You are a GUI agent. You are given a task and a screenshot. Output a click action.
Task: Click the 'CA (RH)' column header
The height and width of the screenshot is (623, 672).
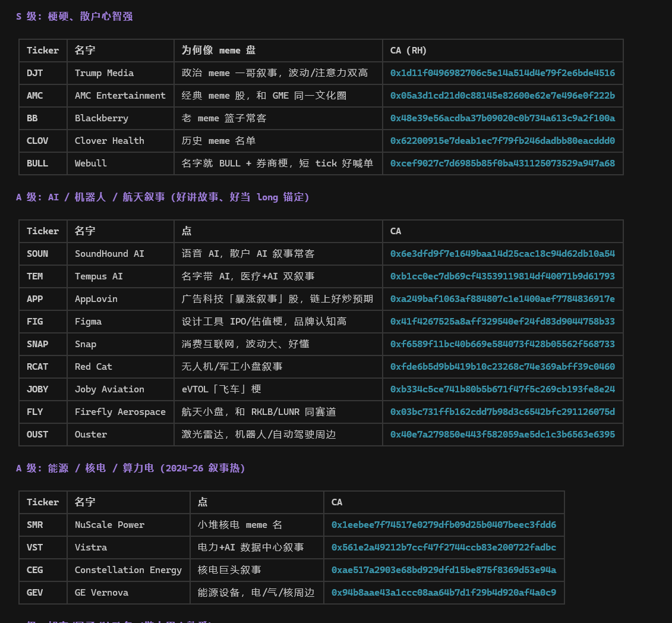coord(408,51)
